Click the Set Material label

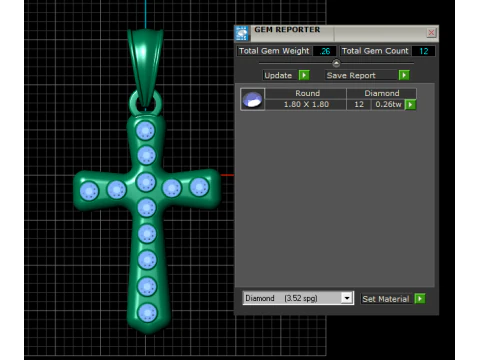point(386,299)
